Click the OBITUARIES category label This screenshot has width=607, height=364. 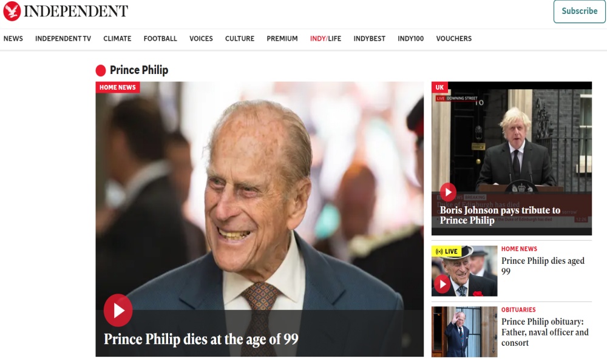[518, 310]
